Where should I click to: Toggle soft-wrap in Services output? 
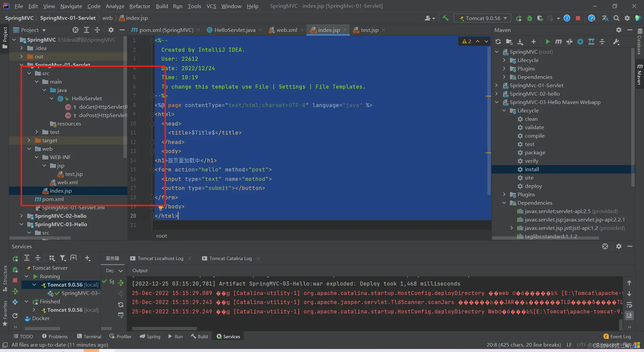[629, 305]
